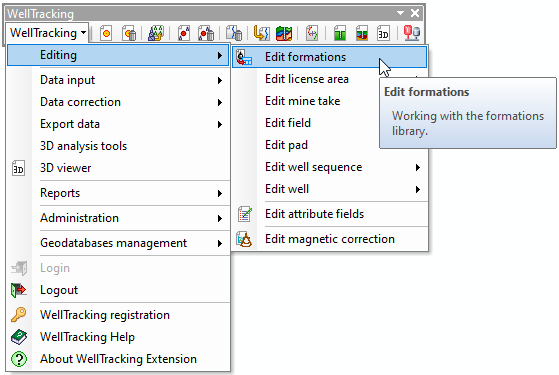Click the target page icon with trash can
Screen dimensions: 559x375
click(x=129, y=34)
